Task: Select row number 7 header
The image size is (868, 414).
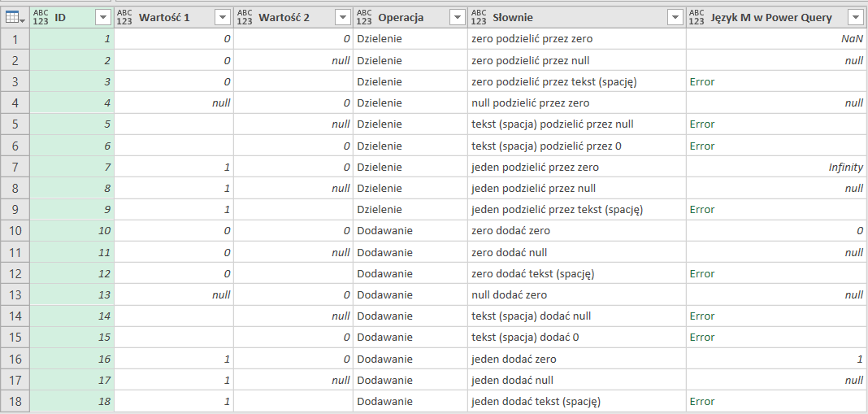Action: point(15,167)
